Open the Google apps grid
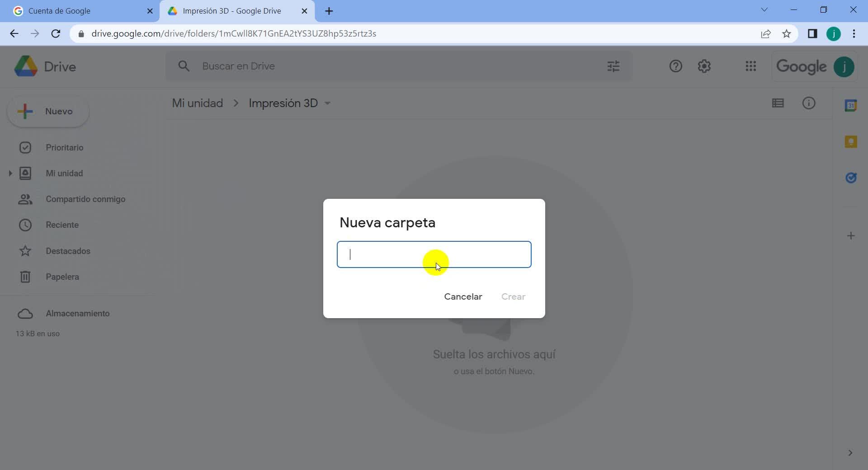This screenshot has height=470, width=868. point(750,66)
